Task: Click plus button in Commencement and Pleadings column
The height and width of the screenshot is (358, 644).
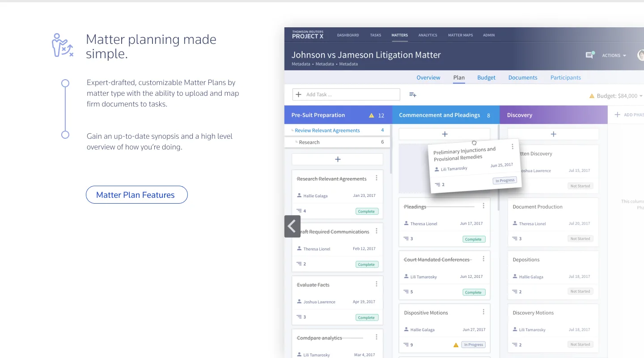Action: coord(445,134)
